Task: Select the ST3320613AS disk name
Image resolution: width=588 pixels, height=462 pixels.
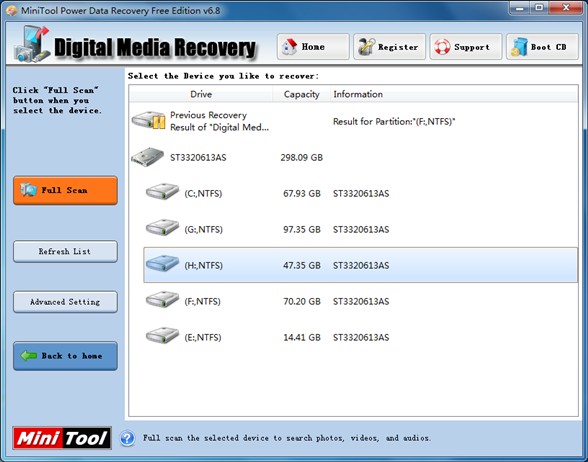Action: [x=198, y=158]
